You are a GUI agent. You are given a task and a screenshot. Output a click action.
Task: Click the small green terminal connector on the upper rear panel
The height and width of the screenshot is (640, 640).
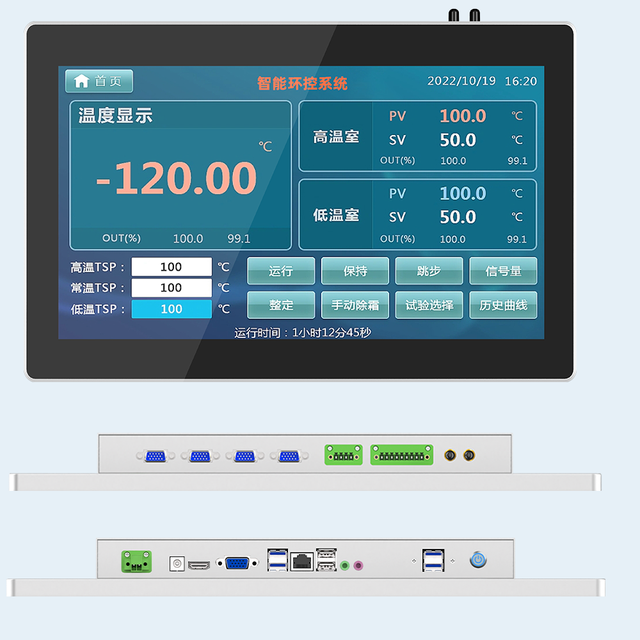343,455
